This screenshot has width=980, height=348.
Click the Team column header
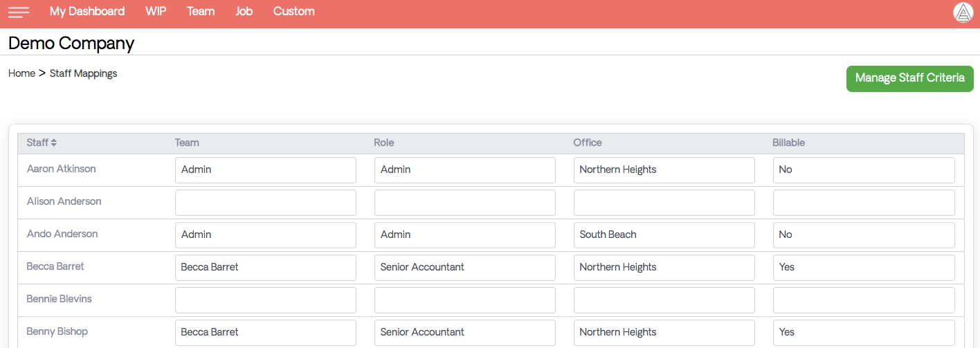(187, 143)
